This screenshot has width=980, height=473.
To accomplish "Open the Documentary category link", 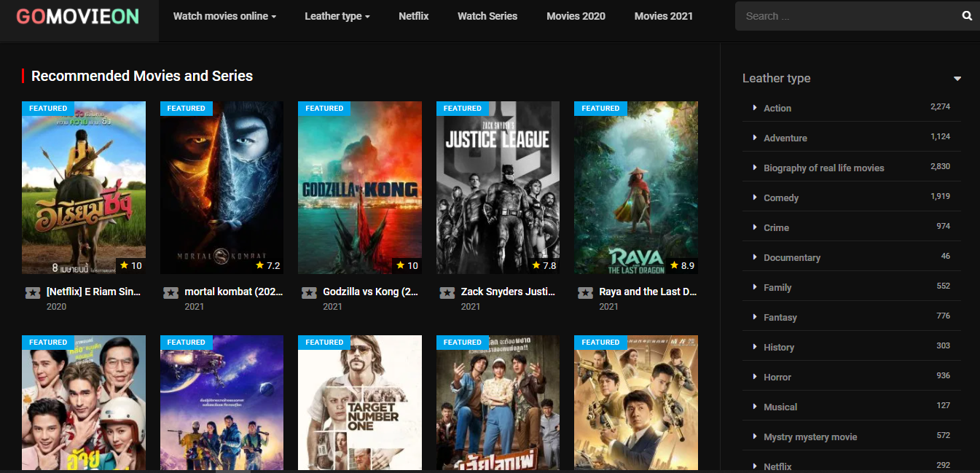I will click(x=791, y=257).
